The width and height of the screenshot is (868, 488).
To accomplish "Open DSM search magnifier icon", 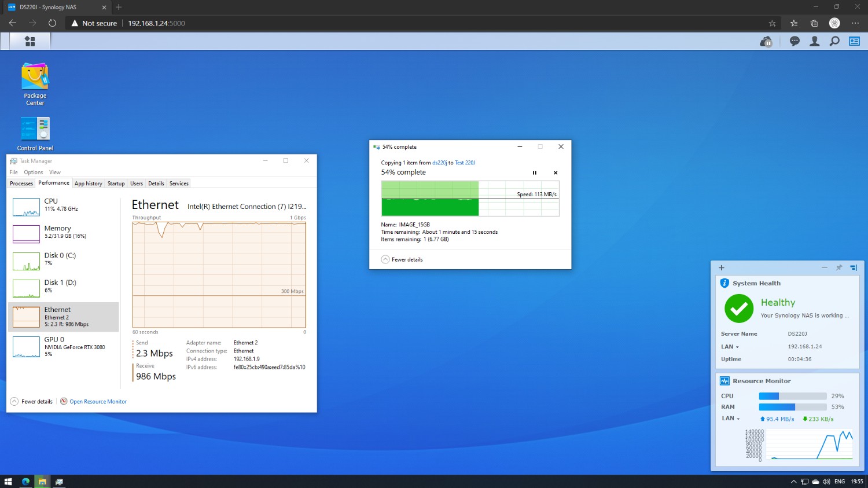I will pyautogui.click(x=834, y=41).
